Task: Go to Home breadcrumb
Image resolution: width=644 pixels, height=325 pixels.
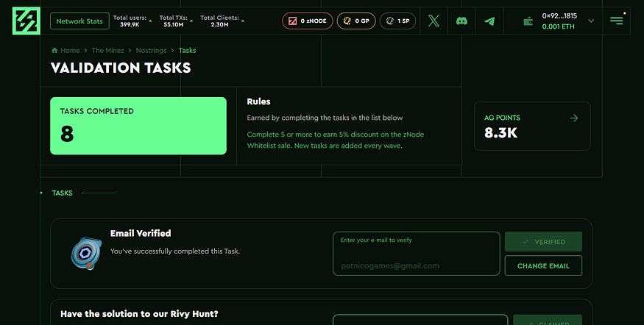Action: point(70,51)
